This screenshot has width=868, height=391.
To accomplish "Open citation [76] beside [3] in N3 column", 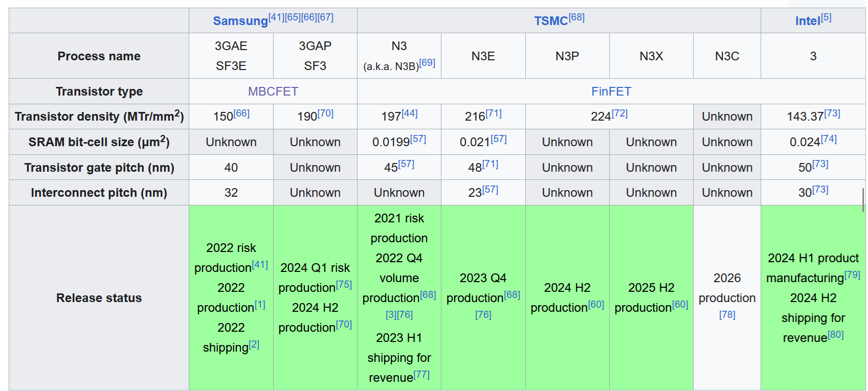I will point(405,314).
